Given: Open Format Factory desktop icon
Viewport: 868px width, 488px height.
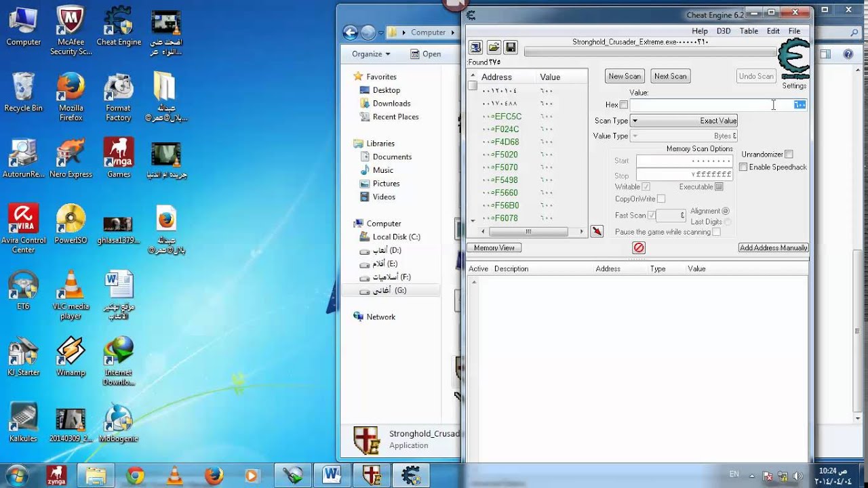Looking at the screenshot, I should (119, 98).
